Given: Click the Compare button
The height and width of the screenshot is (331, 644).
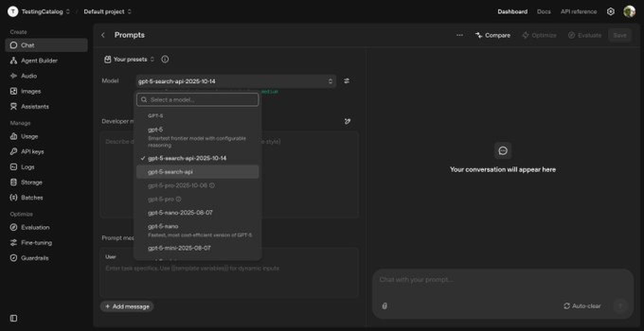Looking at the screenshot, I should pos(493,35).
